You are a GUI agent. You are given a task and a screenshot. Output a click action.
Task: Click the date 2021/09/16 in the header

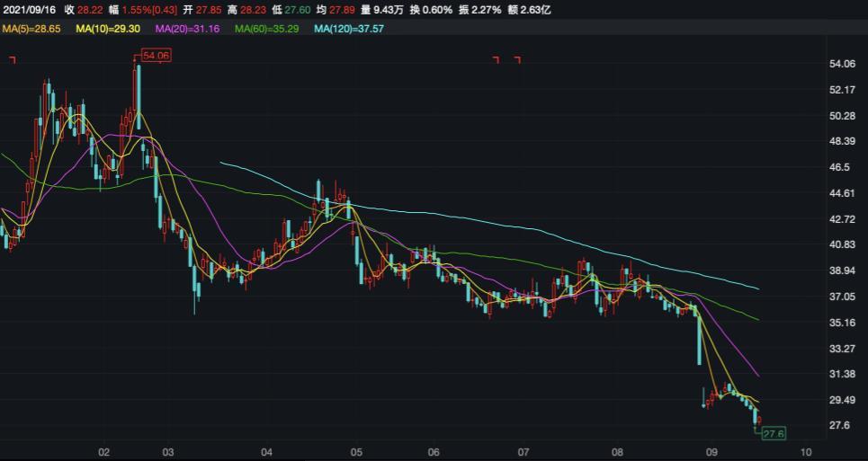30,9
